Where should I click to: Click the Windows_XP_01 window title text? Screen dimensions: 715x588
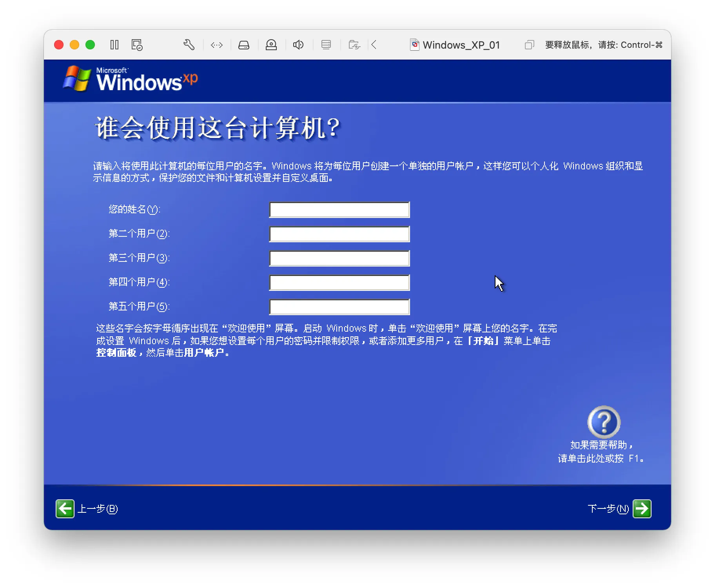coord(461,45)
